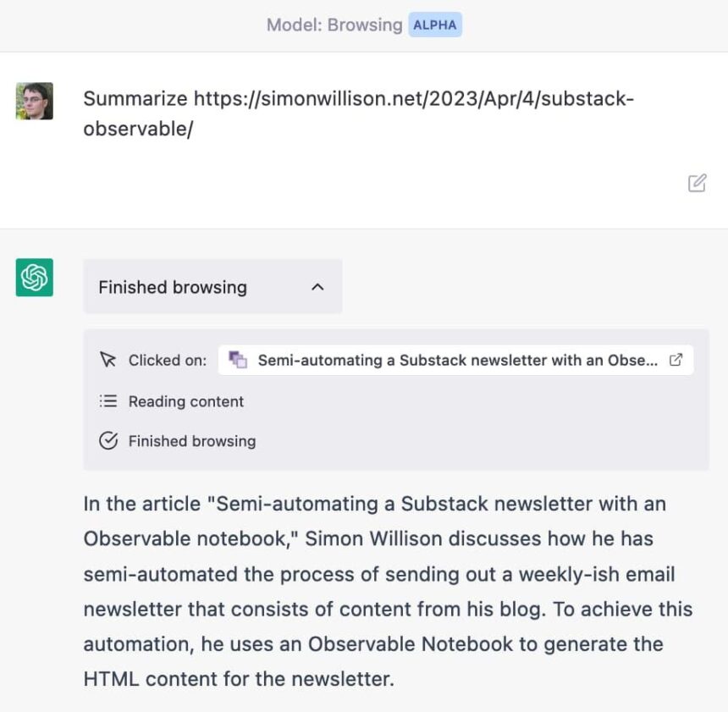Click the ALPHA badge
The image size is (728, 712).
(435, 25)
